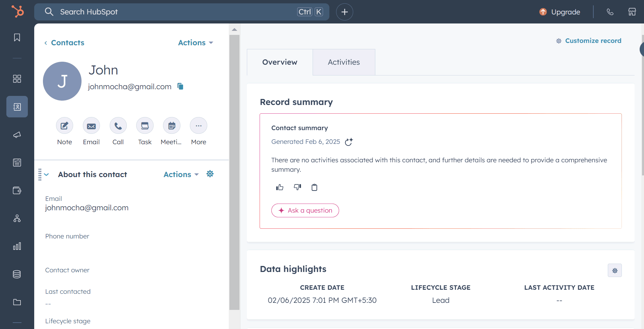Create a note for John
644x329 pixels.
64,126
